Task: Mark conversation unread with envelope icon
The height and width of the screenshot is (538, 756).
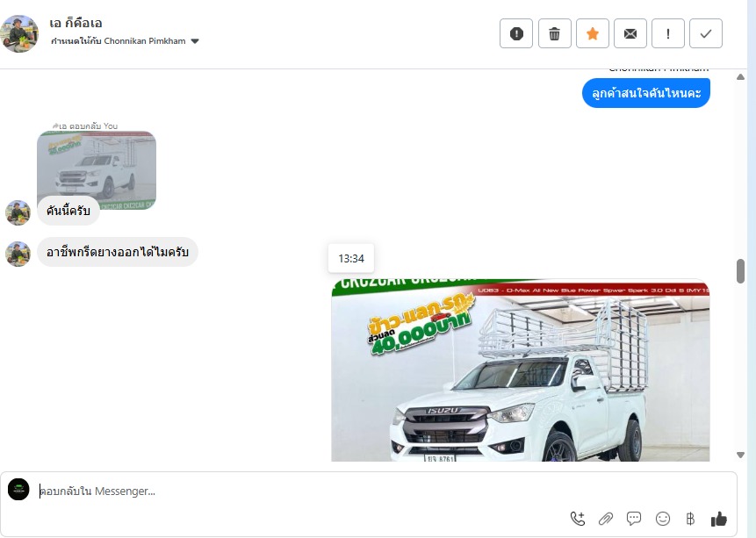Action: tap(630, 33)
